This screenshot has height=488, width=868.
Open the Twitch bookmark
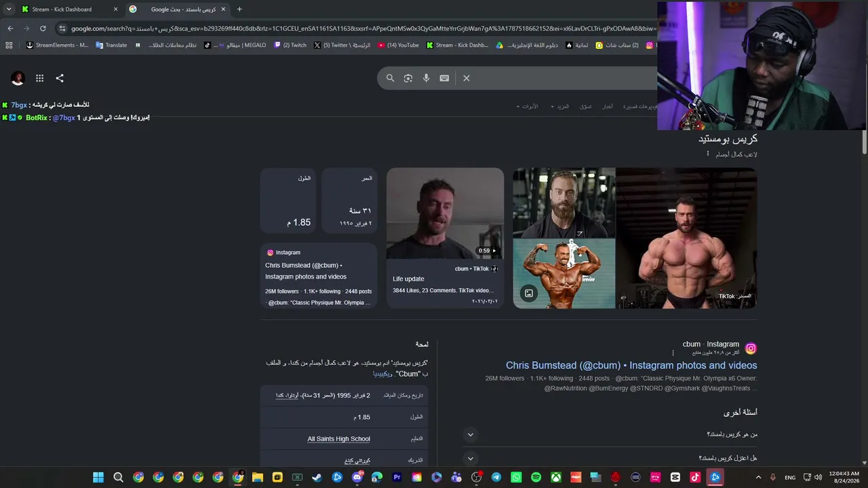pyautogui.click(x=290, y=45)
